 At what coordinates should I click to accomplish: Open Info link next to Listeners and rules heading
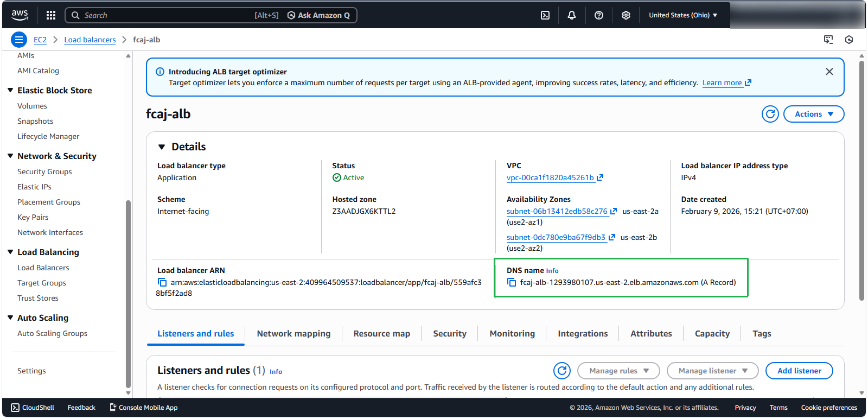click(x=276, y=372)
